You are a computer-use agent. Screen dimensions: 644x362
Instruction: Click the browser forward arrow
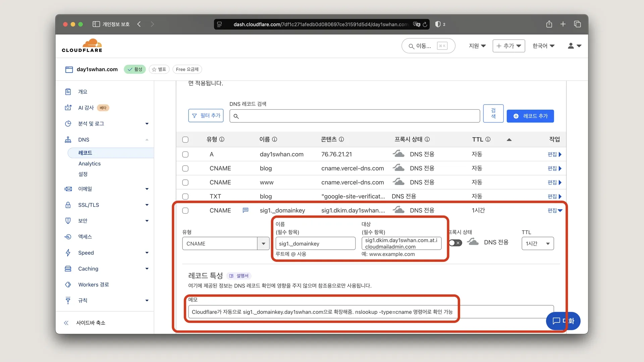click(x=152, y=24)
